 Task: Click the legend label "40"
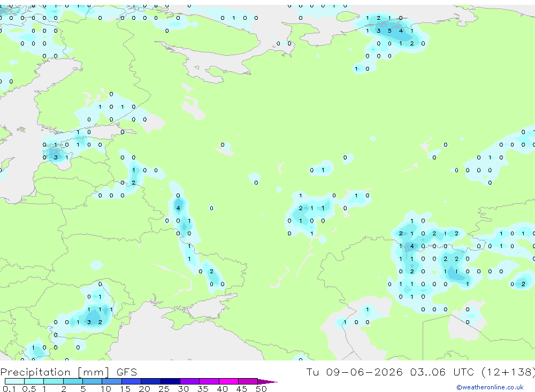[x=222, y=389]
